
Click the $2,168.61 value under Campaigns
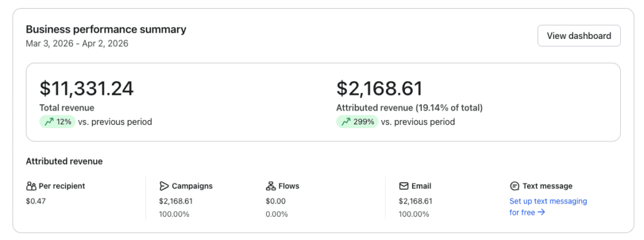[176, 202]
